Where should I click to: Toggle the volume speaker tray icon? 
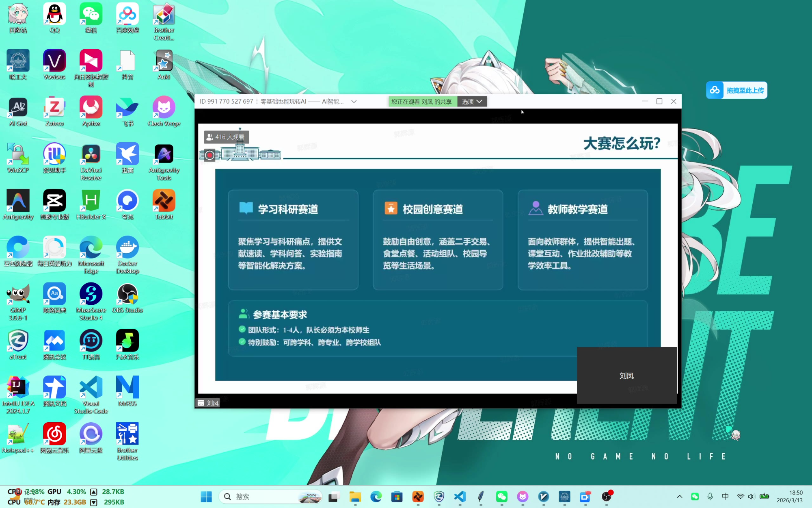(x=752, y=497)
